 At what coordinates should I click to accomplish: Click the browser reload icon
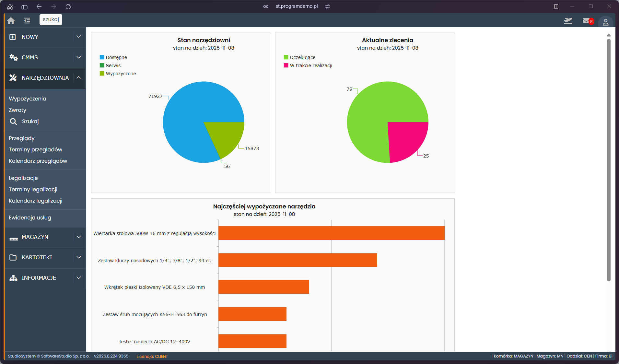click(x=68, y=6)
